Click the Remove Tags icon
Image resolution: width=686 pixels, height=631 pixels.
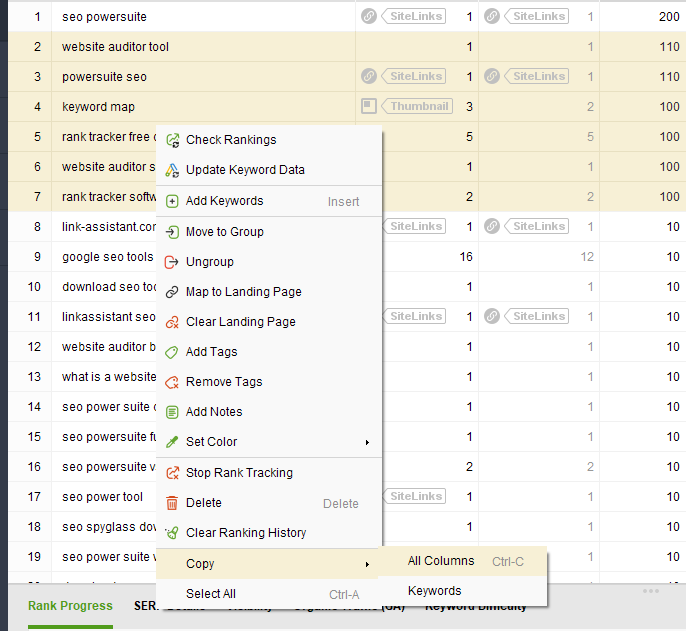click(172, 382)
